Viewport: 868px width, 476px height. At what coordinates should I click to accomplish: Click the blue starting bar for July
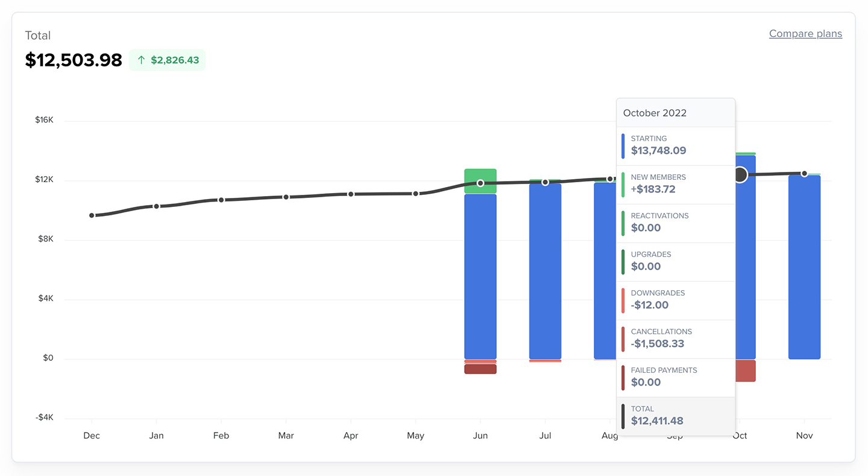pos(545,271)
